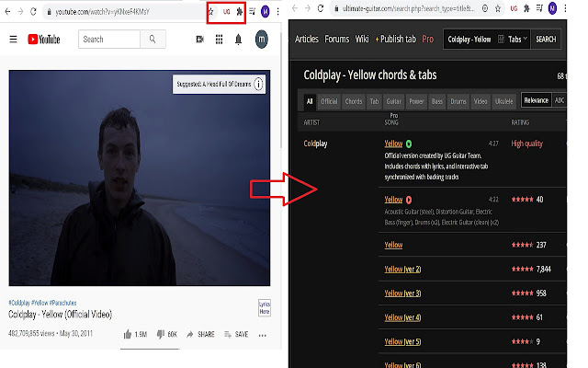The image size is (588, 368).
Task: Click the SEARCH button on Ultimate Guitar
Action: pyautogui.click(x=546, y=39)
